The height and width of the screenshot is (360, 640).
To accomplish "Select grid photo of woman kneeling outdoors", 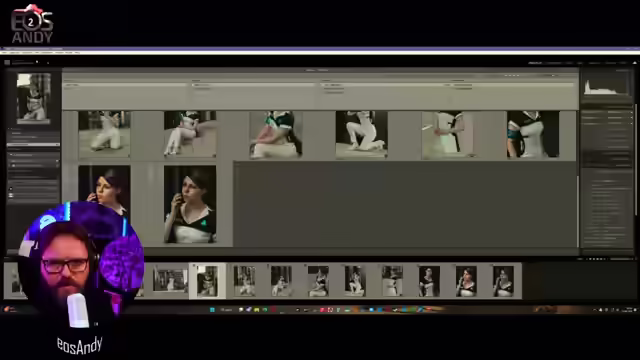I will [x=104, y=134].
